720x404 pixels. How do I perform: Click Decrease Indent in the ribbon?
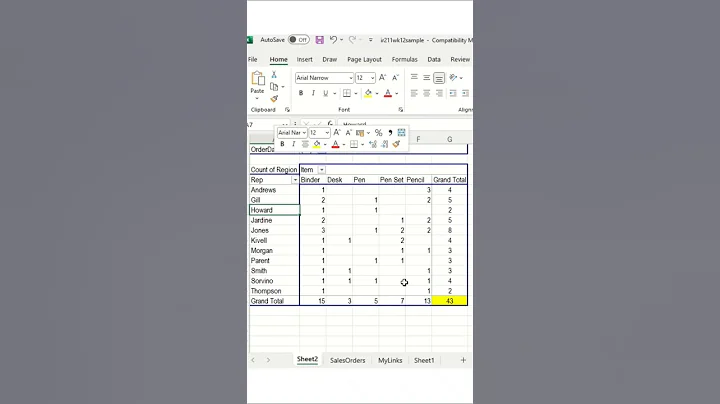pos(453,93)
